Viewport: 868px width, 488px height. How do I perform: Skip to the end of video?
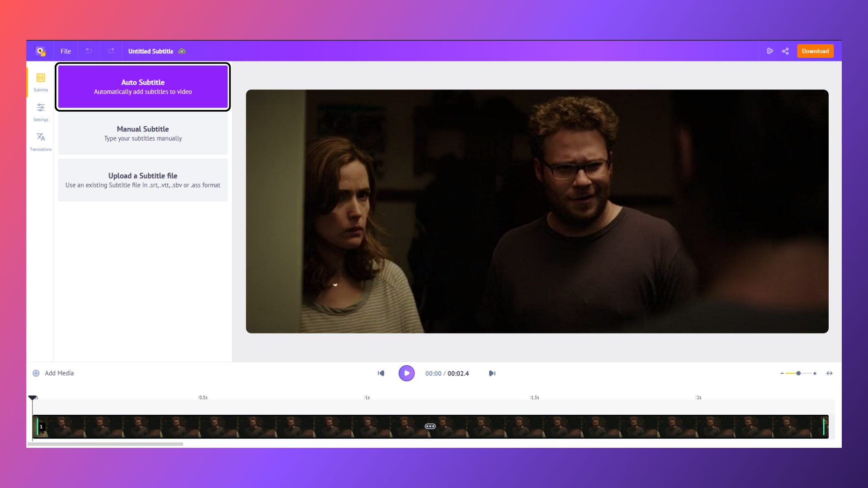coord(492,373)
